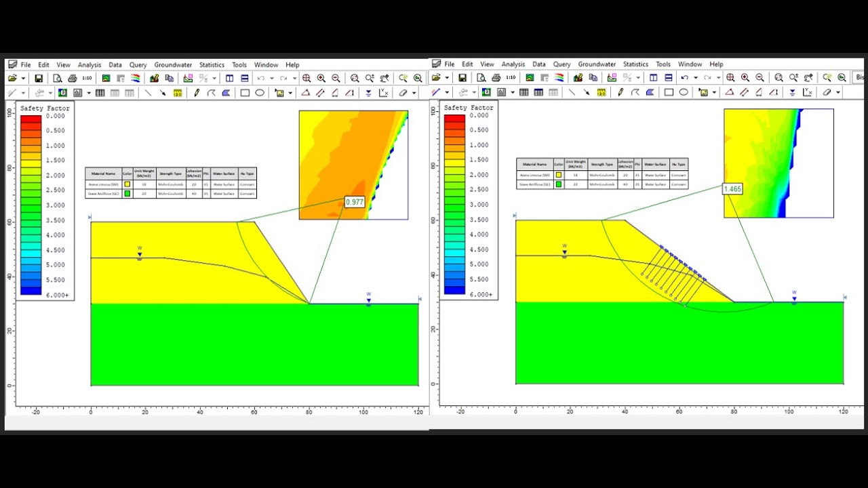Image resolution: width=868 pixels, height=488 pixels.
Task: Zoom in using right window toolbar
Action: pos(745,78)
